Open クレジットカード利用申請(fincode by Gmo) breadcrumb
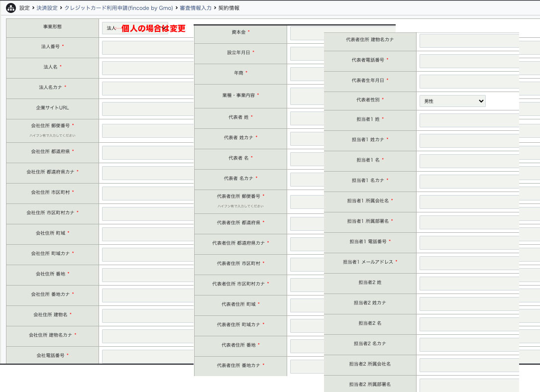The height and width of the screenshot is (392, 540). [118, 8]
